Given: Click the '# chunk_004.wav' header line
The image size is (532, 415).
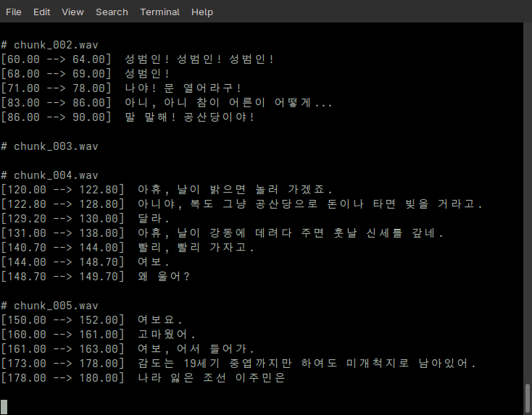Looking at the screenshot, I should tap(49, 175).
